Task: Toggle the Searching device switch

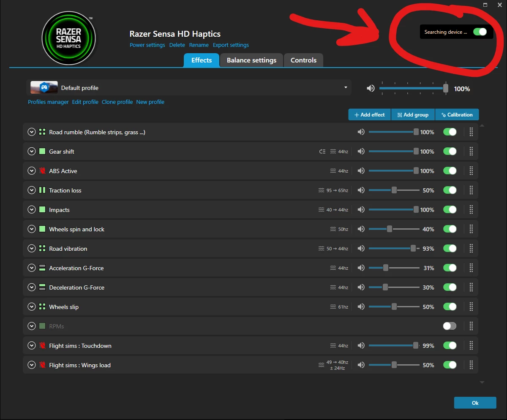Action: [480, 32]
